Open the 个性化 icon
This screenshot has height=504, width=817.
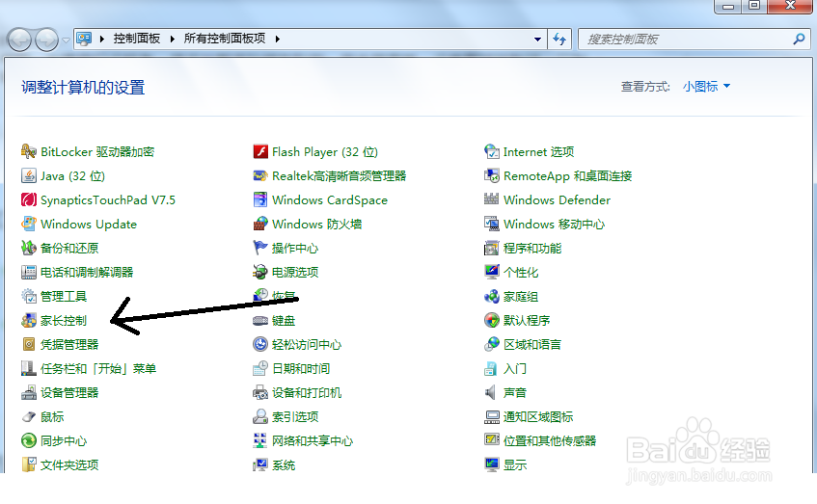click(x=491, y=272)
